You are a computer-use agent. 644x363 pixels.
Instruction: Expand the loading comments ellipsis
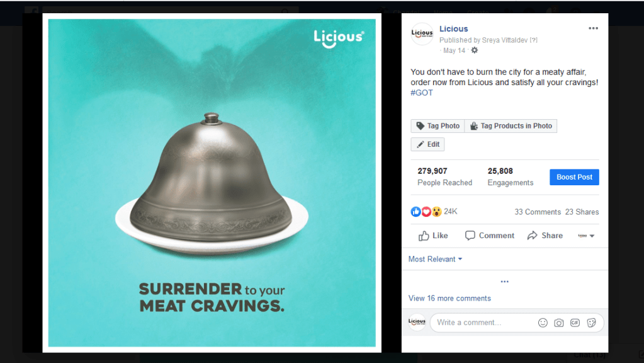pyautogui.click(x=505, y=282)
